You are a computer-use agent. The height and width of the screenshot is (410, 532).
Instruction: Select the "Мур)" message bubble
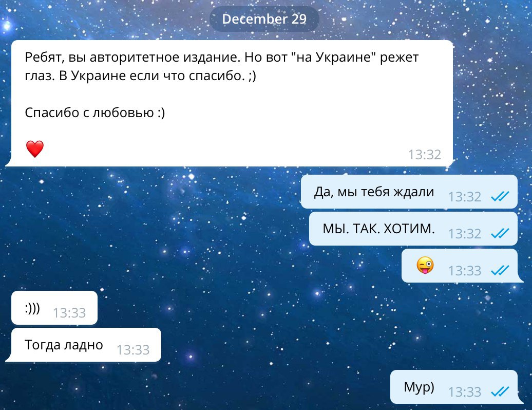[x=457, y=387]
